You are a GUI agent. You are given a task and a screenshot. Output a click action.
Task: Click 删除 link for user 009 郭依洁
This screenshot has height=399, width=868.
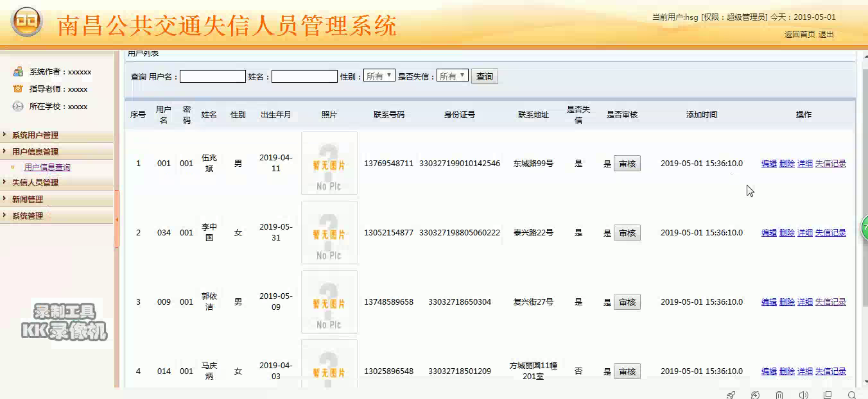(787, 302)
